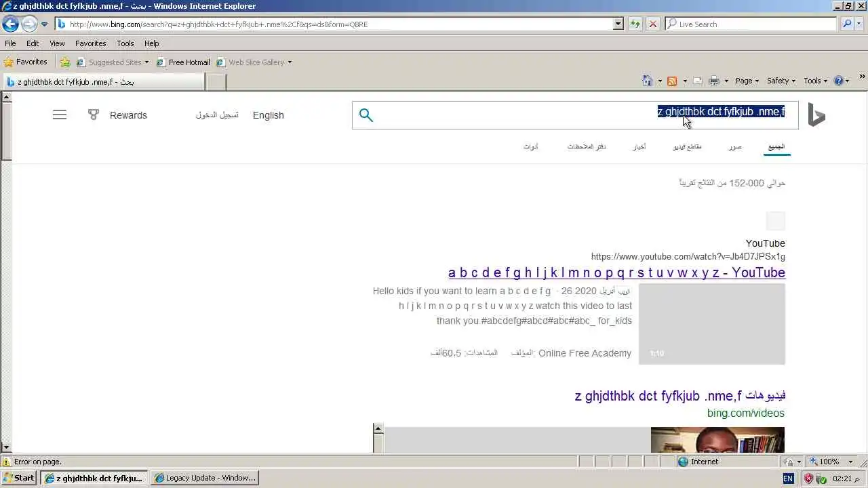Click the Read Mail envelope icon
Viewport: 868px width, 488px height.
pyautogui.click(x=697, y=81)
